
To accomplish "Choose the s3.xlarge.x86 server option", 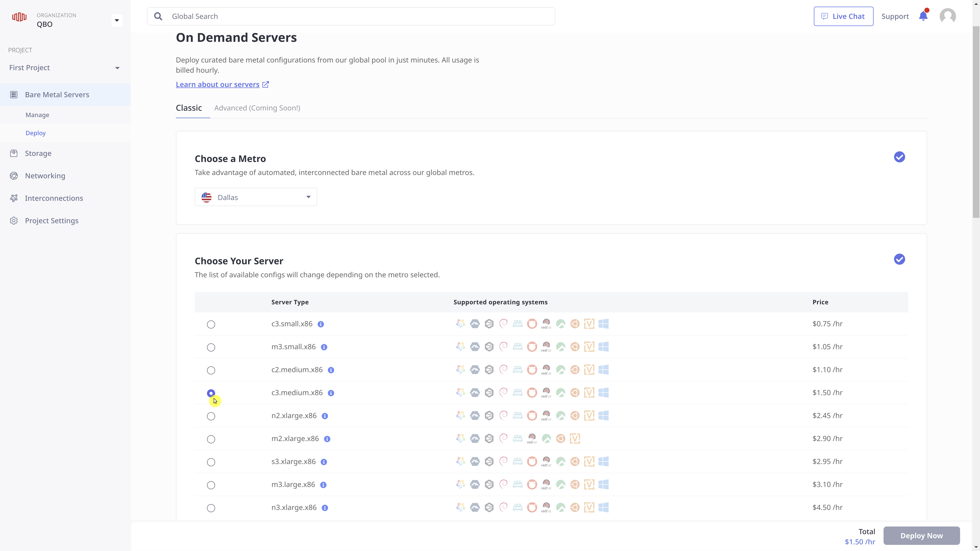I will point(211,462).
